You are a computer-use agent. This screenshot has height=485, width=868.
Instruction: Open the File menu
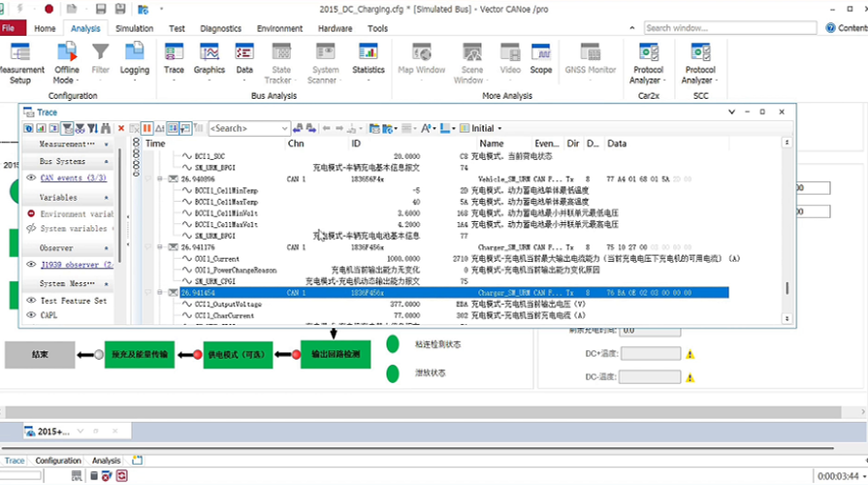14,28
